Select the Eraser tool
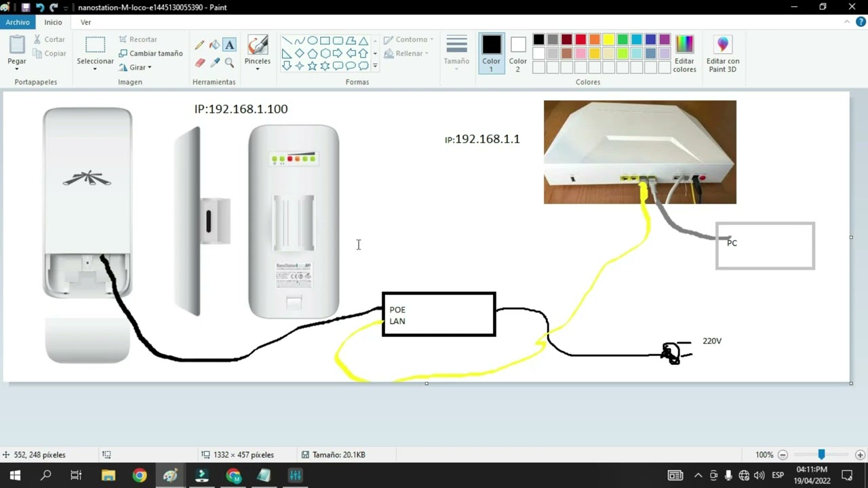The height and width of the screenshot is (488, 868). point(199,62)
